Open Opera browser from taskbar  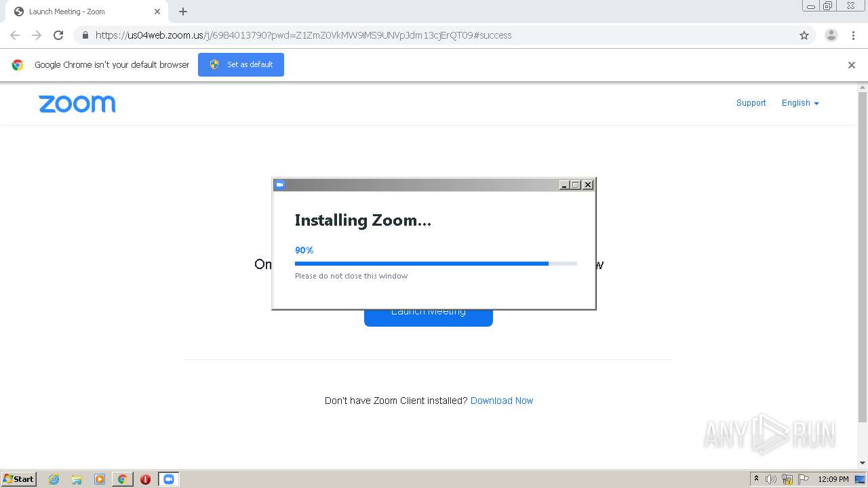[x=145, y=479]
